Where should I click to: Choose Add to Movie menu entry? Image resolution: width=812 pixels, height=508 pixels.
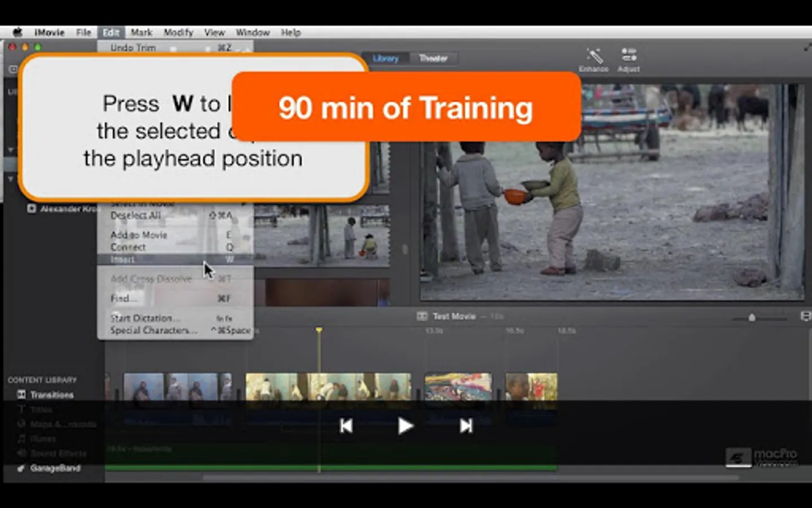tap(175, 235)
